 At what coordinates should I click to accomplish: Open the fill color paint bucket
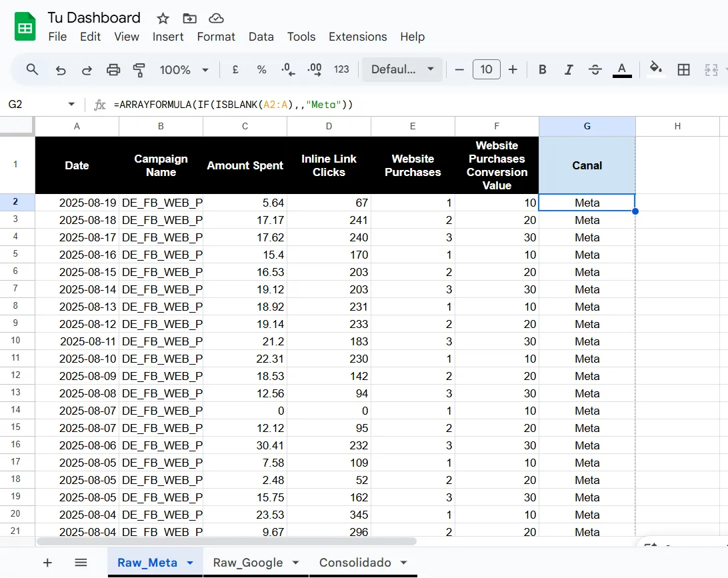(656, 69)
